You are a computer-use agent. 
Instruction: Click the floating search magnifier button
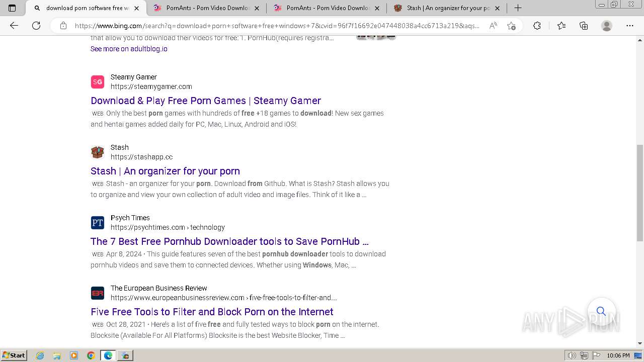click(x=601, y=311)
